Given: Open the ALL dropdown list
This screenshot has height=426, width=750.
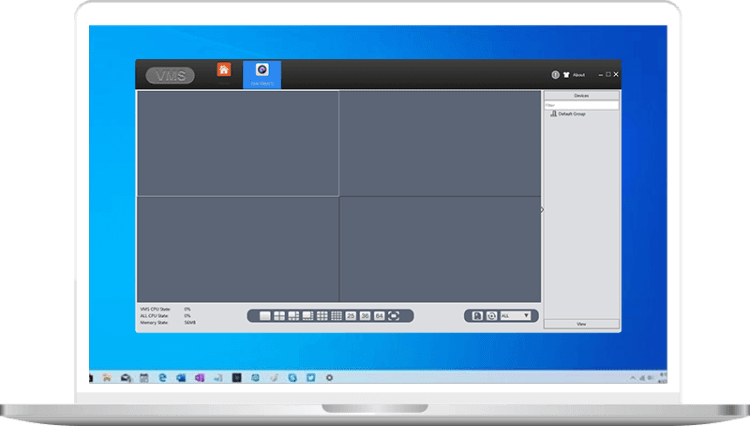Looking at the screenshot, I should coord(516,316).
